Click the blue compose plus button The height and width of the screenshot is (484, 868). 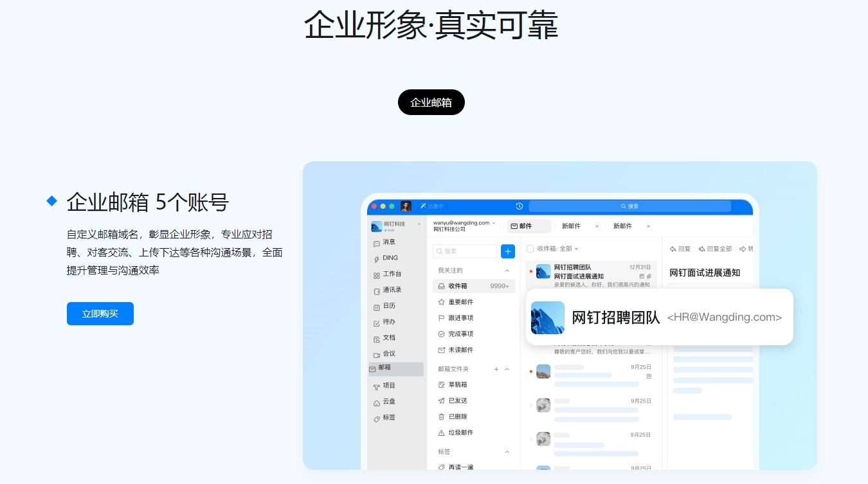[508, 251]
